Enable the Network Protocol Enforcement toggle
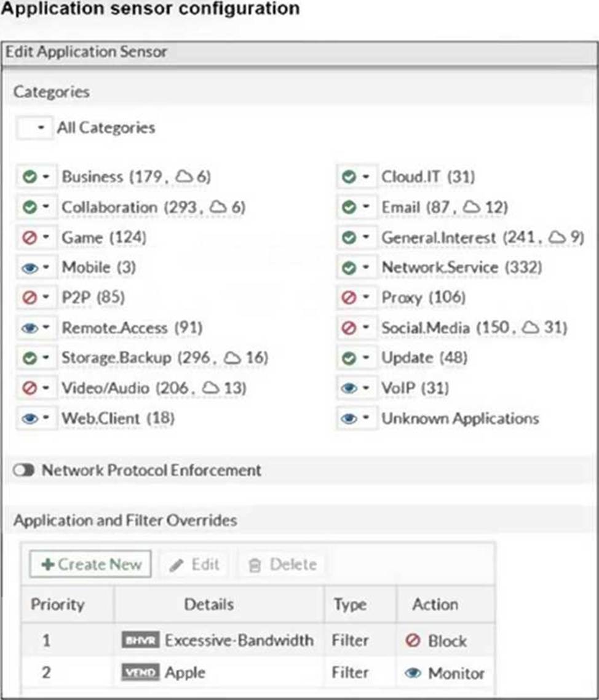Image resolution: width=599 pixels, height=700 pixels. (23, 471)
